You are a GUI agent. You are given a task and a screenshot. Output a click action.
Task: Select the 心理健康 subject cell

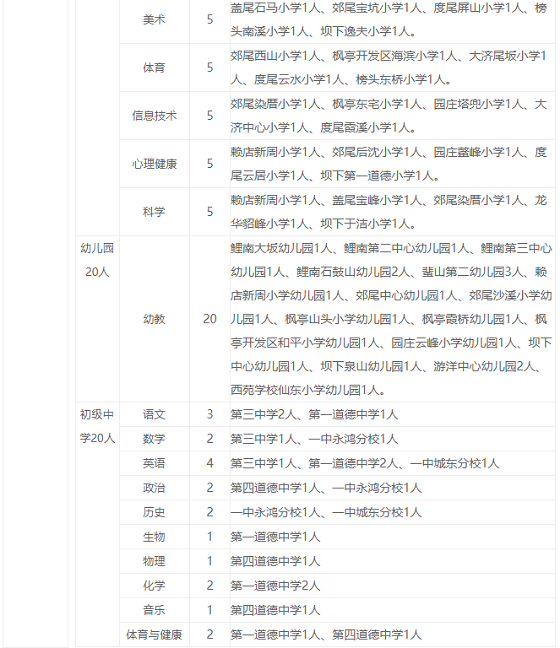pyautogui.click(x=154, y=164)
